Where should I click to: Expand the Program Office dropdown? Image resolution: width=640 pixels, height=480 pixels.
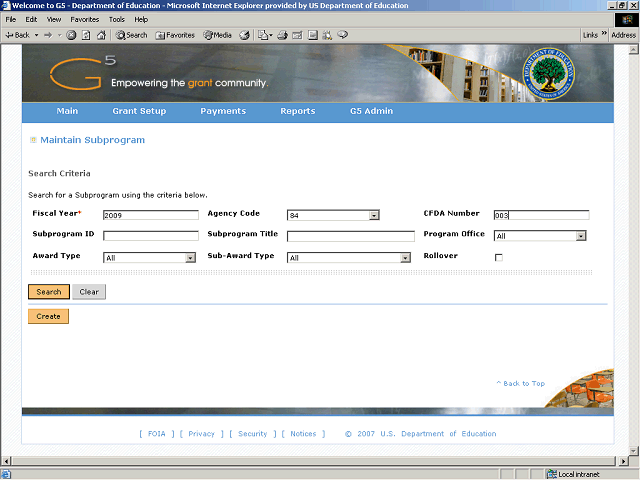click(x=580, y=236)
